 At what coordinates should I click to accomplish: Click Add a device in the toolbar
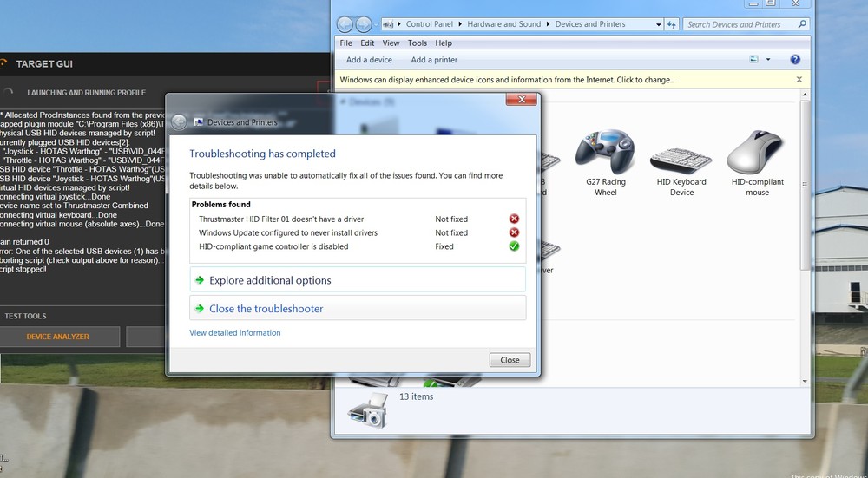tap(369, 60)
